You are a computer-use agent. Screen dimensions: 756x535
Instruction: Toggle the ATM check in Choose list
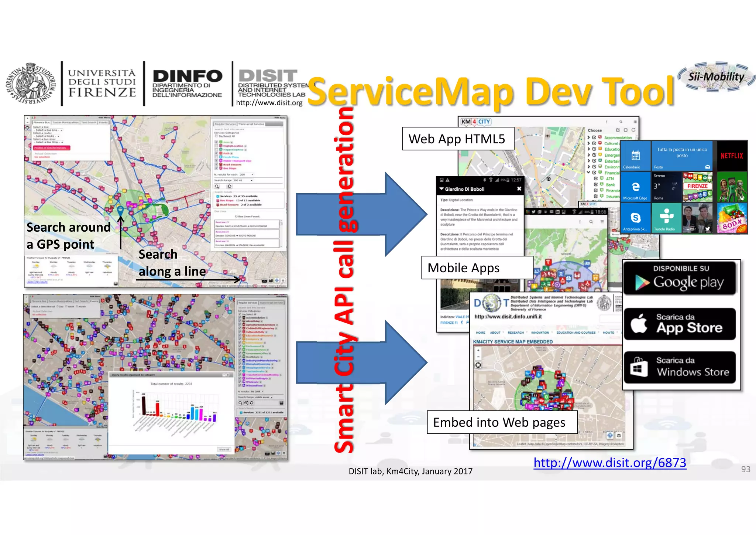596,179
